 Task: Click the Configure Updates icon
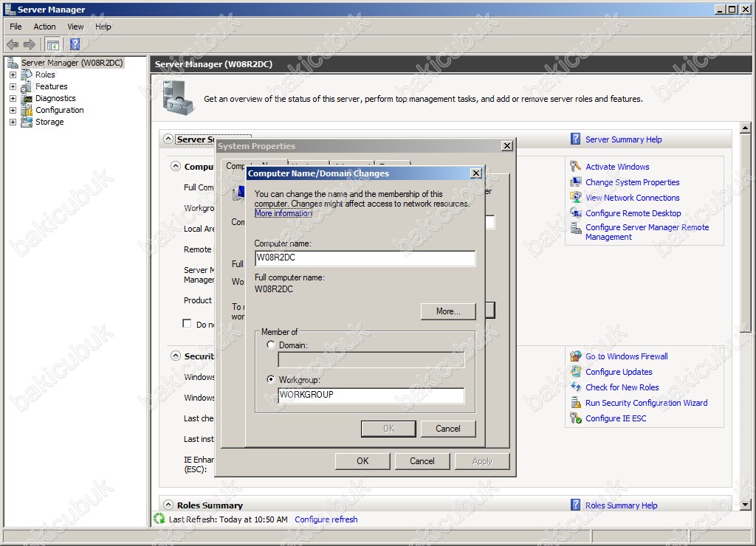[x=576, y=371]
